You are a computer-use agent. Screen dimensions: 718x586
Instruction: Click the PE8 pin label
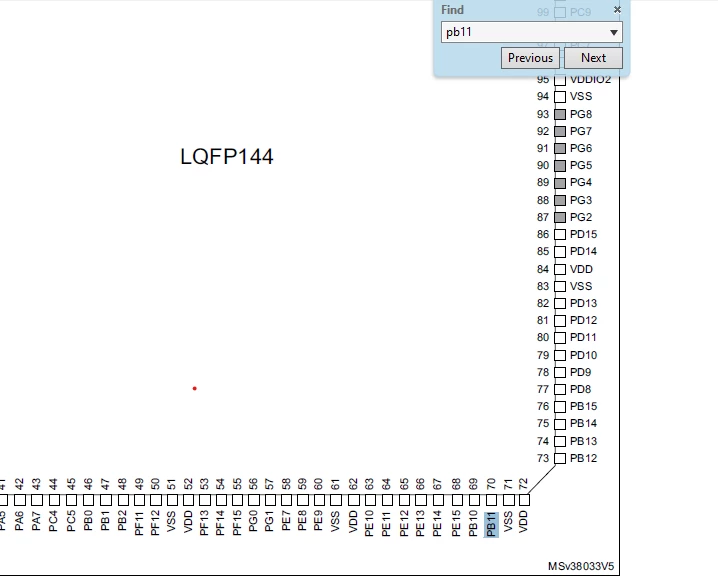pyautogui.click(x=302, y=521)
